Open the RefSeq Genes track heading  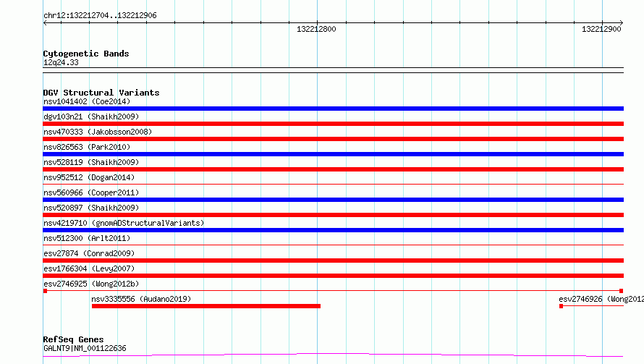(73, 339)
